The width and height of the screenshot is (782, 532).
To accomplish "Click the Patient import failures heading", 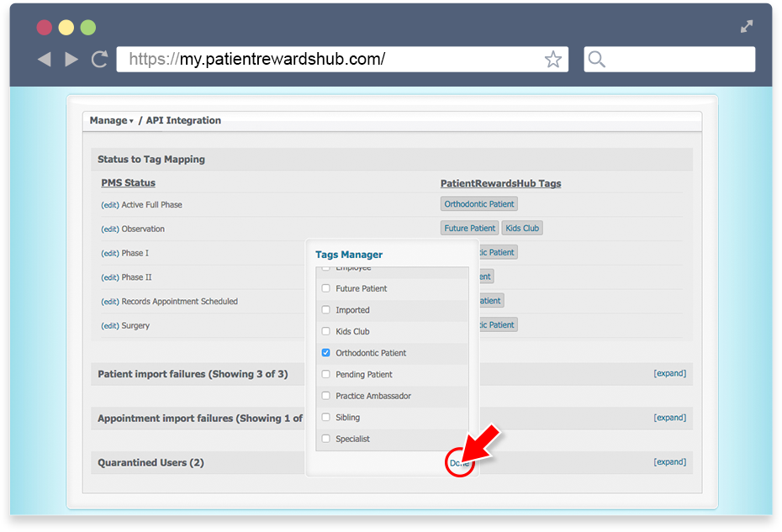I will [193, 374].
